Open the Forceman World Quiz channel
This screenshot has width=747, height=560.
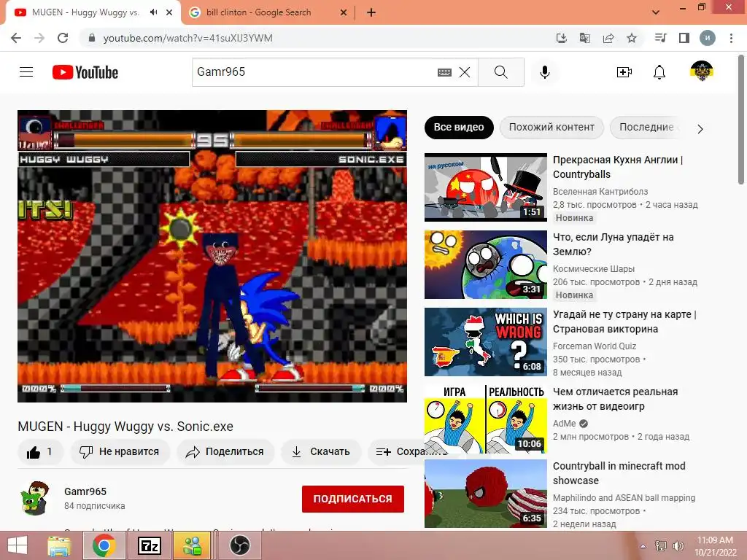point(594,346)
